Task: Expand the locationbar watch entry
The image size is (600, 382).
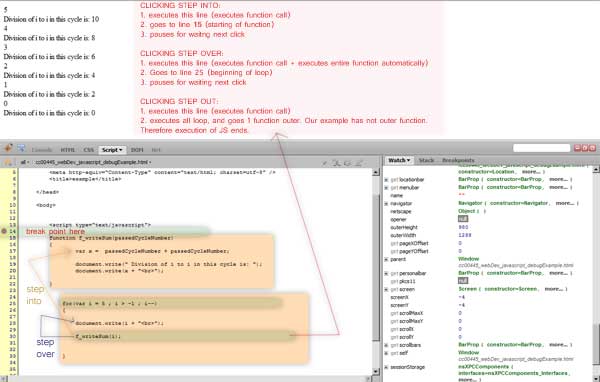Action: (386, 180)
